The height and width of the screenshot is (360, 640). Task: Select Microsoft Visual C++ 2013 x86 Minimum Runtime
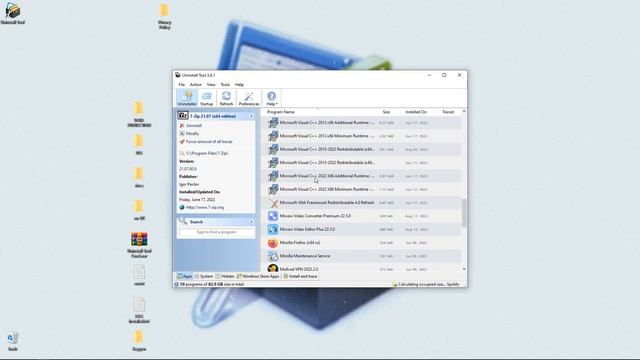click(362, 136)
